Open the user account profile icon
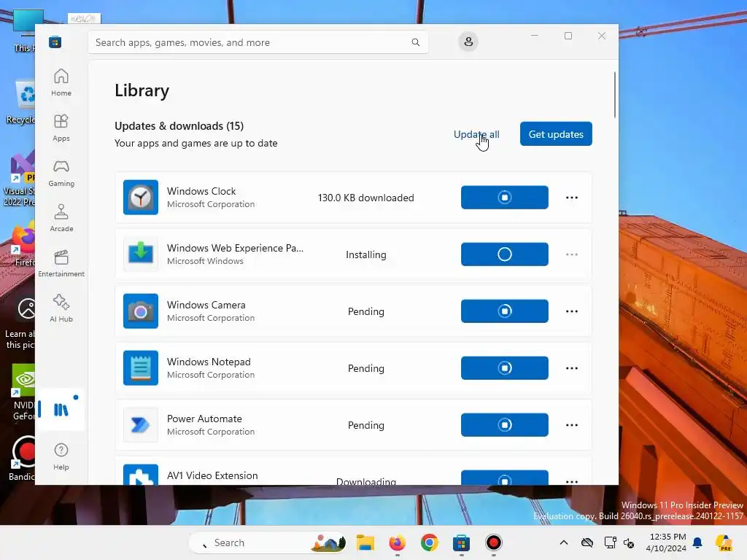Image resolution: width=747 pixels, height=560 pixels. pyautogui.click(x=468, y=42)
